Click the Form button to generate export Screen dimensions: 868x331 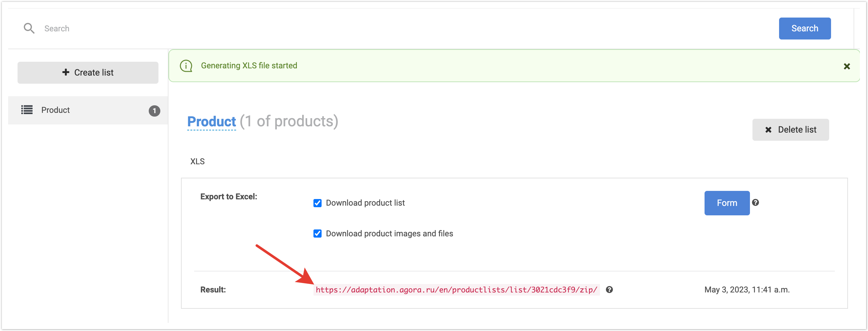[726, 203]
